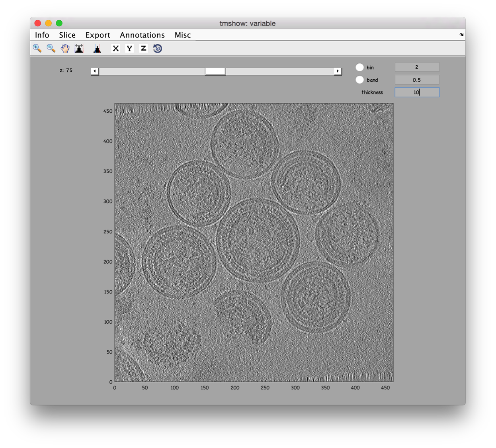Switch to Z axis slicing
This screenshot has width=496, height=448.
pos(143,48)
